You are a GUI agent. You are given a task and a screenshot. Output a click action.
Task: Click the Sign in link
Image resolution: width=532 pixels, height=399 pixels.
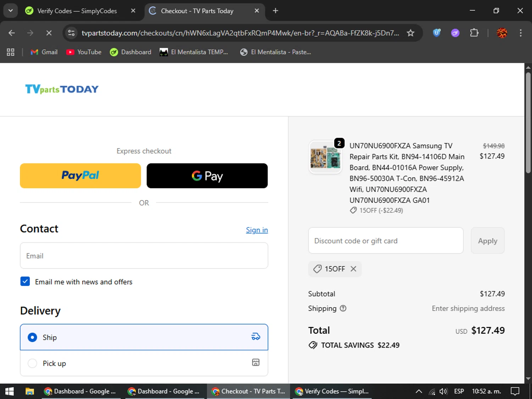257,230
